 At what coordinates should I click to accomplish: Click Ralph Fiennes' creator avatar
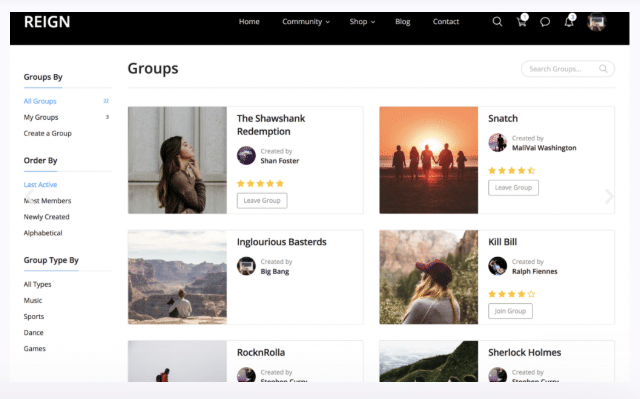pyautogui.click(x=498, y=266)
